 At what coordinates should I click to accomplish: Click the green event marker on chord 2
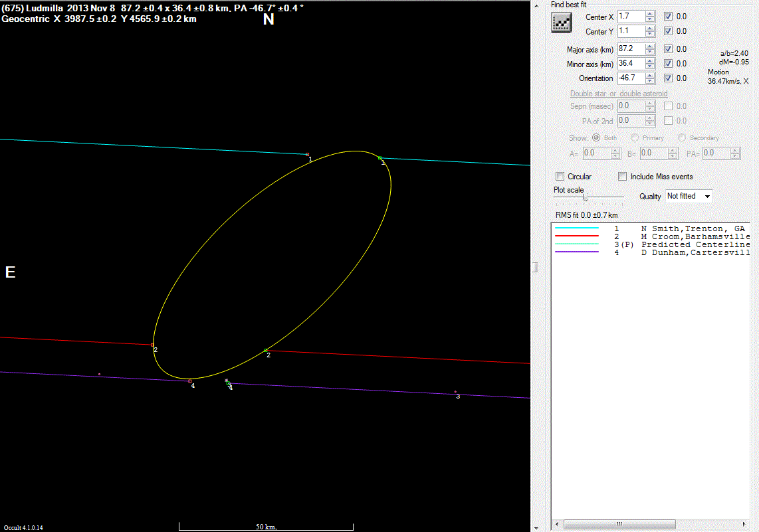click(266, 350)
